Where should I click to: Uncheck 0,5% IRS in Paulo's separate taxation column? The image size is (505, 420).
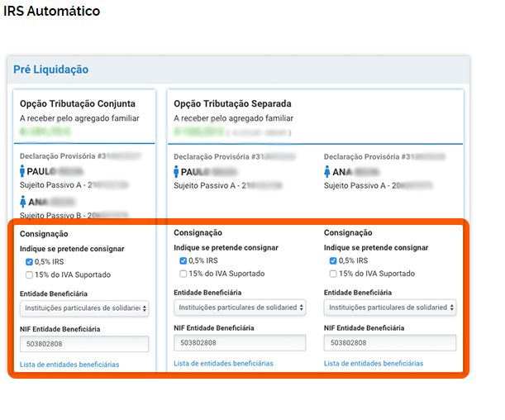pos(183,261)
